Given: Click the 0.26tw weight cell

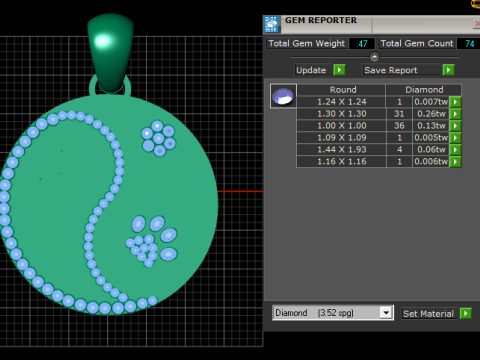Looking at the screenshot, I should (431, 114).
